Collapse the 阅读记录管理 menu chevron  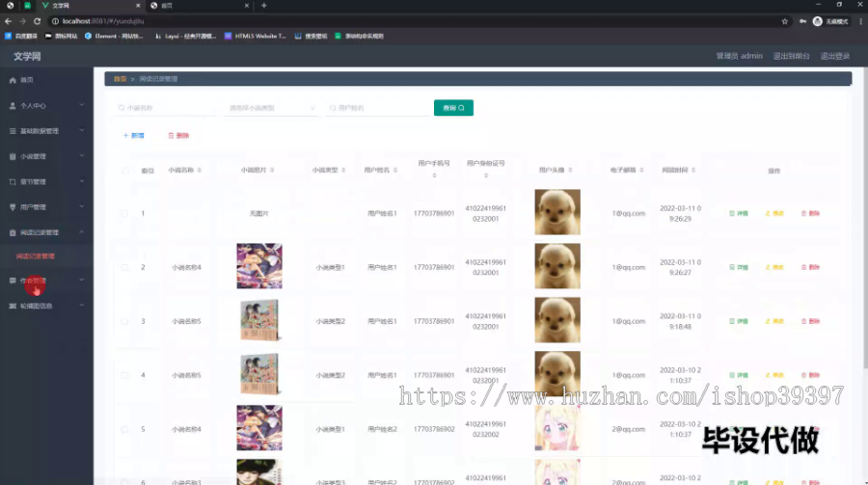click(x=81, y=232)
